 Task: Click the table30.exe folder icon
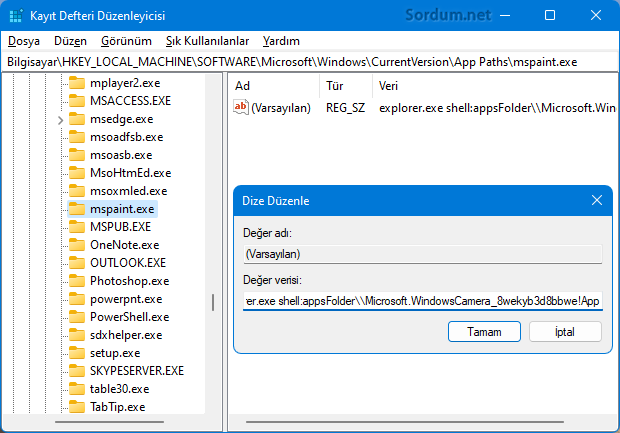77,389
